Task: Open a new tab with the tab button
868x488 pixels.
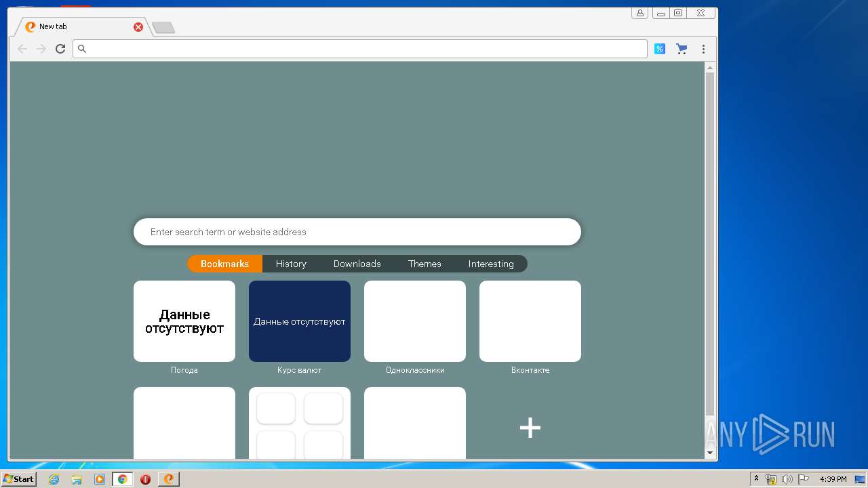Action: pos(163,28)
